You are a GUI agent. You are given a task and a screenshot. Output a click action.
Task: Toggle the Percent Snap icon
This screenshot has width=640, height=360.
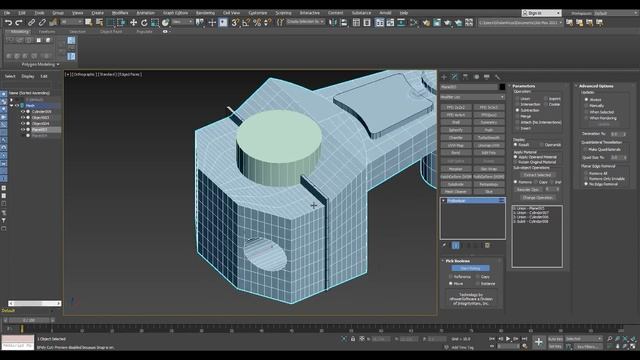(x=257, y=23)
